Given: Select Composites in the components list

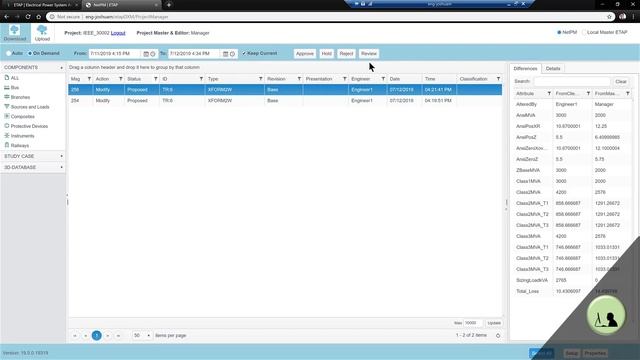Looking at the screenshot, I should click(22, 117).
